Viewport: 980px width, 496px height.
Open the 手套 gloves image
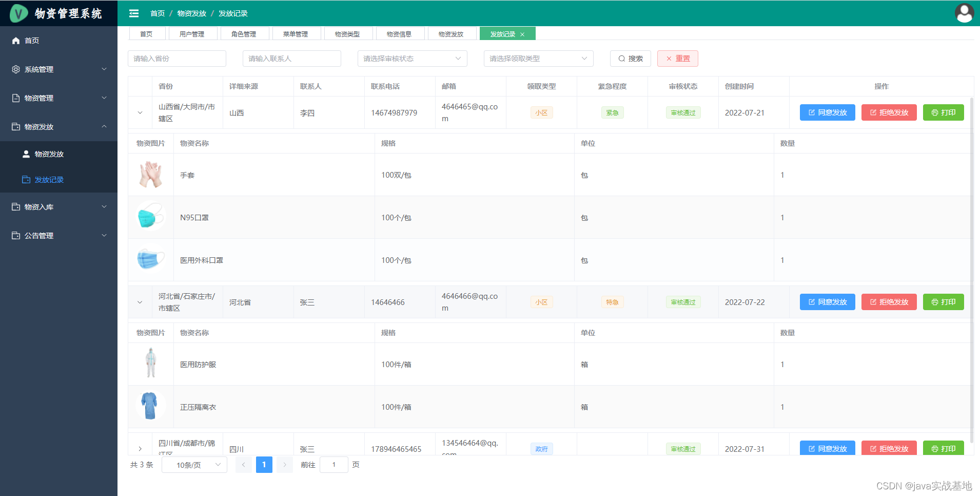pos(151,175)
